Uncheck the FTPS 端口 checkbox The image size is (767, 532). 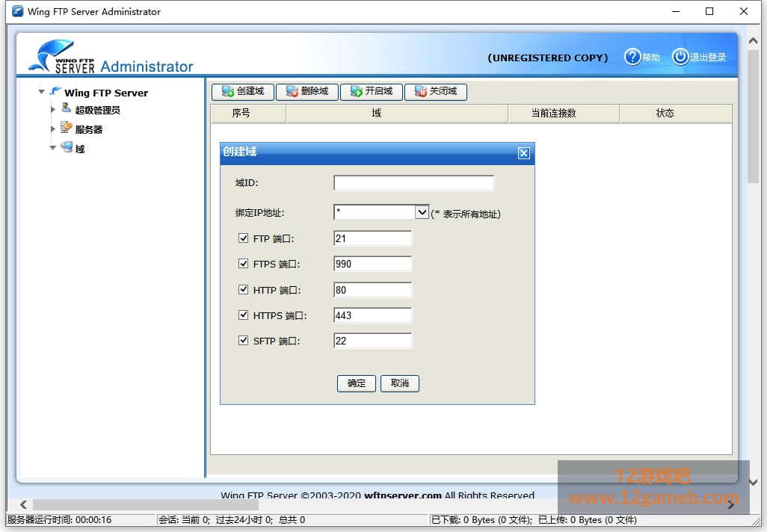coord(243,263)
